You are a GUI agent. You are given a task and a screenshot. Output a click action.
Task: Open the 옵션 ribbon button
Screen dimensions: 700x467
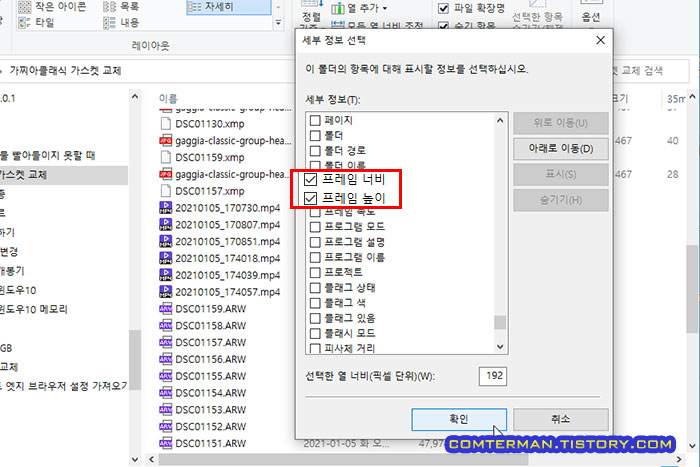pos(591,13)
